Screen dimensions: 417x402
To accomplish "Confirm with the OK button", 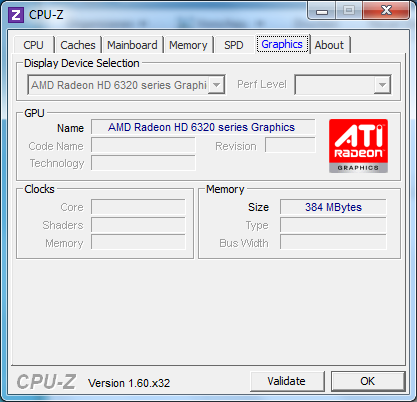I will pyautogui.click(x=368, y=381).
